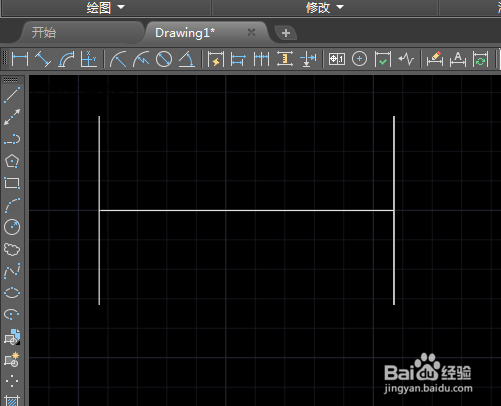Click the draw toolbar grip handle
This screenshot has height=406, width=501.
[x=11, y=80]
